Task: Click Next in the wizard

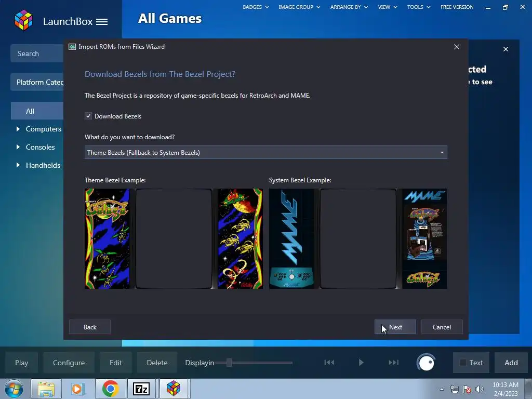Action: [x=395, y=327]
